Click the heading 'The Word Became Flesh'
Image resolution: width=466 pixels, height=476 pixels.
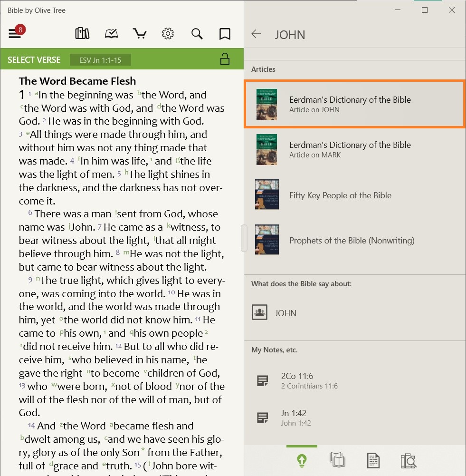77,81
